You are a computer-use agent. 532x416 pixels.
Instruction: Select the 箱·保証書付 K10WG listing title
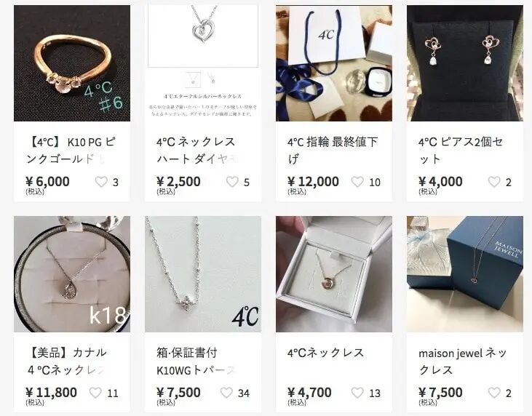point(196,361)
